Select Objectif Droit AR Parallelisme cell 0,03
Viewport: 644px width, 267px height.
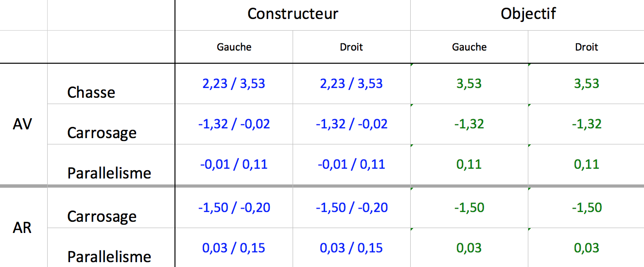pyautogui.click(x=586, y=248)
